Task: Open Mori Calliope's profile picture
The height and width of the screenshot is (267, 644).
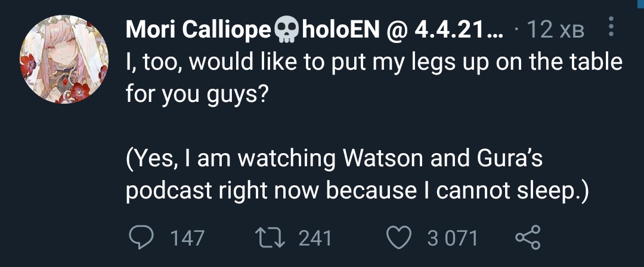Action: (64, 60)
